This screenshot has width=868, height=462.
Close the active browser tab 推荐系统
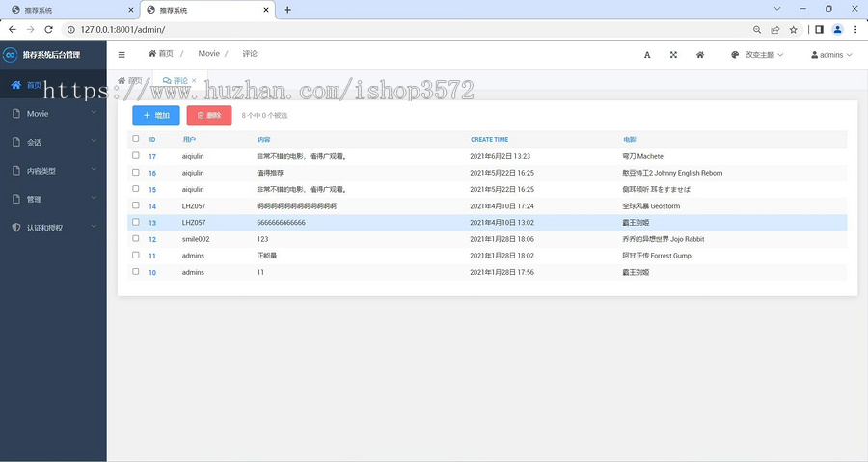tap(266, 10)
